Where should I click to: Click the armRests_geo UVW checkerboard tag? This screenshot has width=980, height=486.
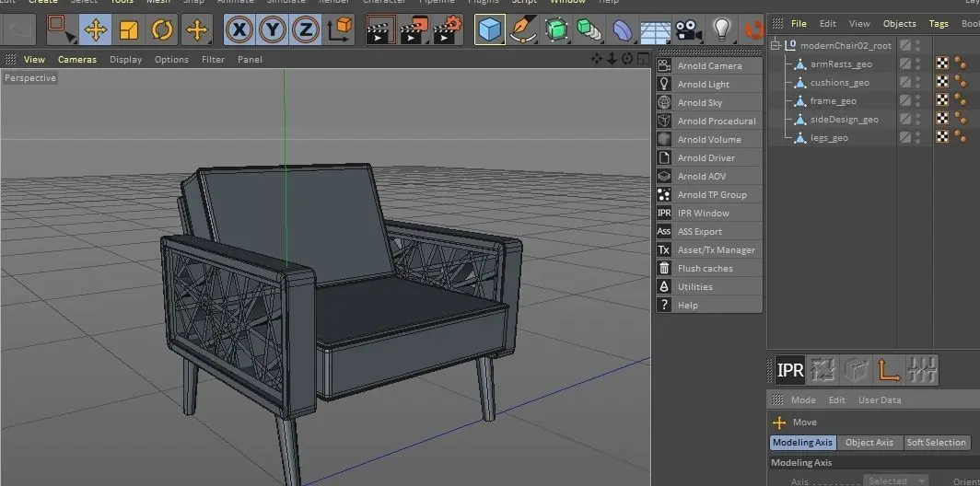[x=942, y=64]
